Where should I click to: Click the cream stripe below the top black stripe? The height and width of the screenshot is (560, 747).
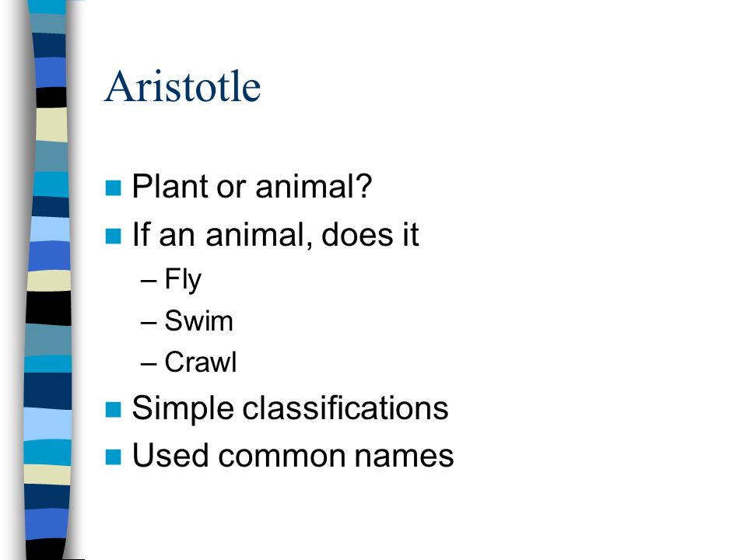[51, 124]
